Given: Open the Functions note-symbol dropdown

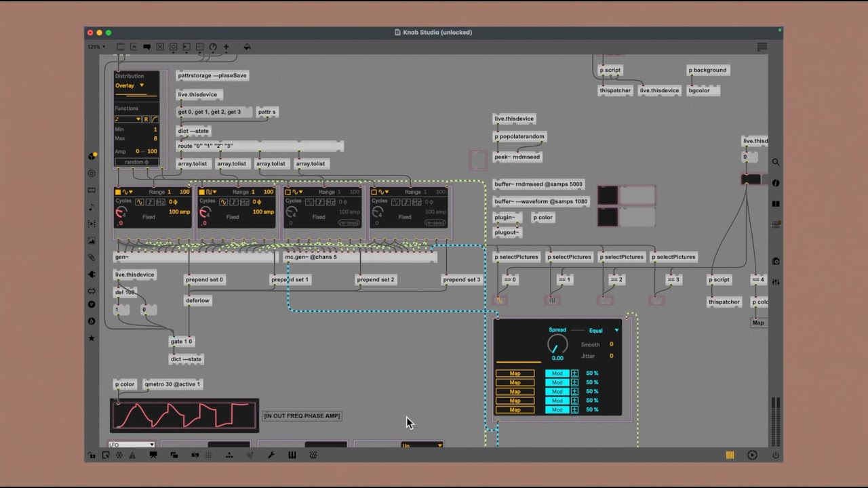Looking at the screenshot, I should tap(127, 119).
